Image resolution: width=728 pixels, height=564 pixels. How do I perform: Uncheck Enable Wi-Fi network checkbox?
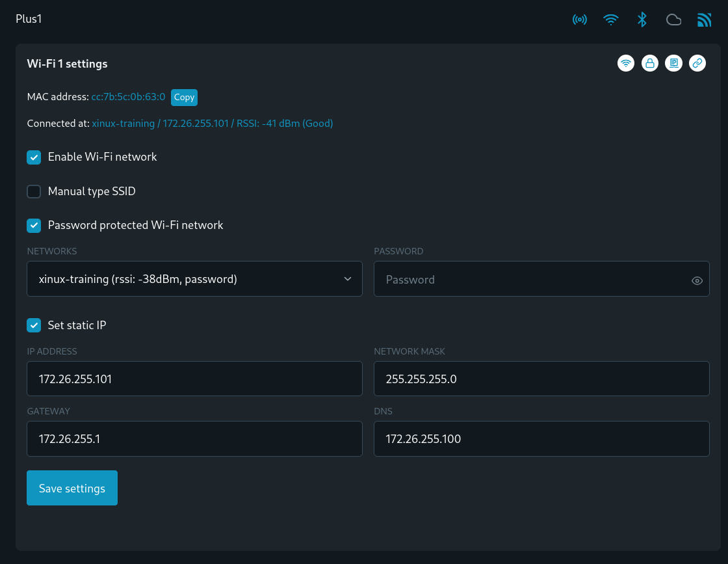[34, 157]
